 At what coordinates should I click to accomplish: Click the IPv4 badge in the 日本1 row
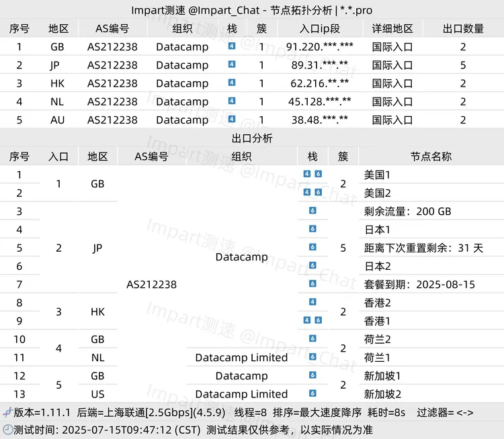312,229
